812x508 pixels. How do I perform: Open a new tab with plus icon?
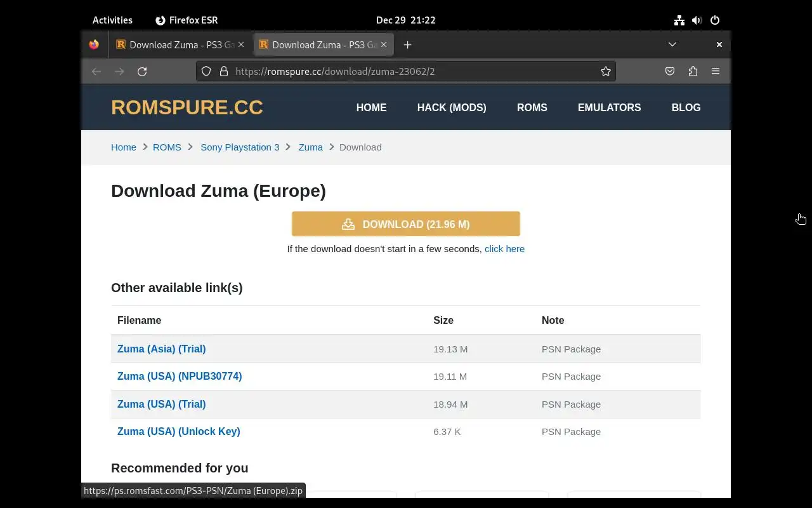click(407, 44)
